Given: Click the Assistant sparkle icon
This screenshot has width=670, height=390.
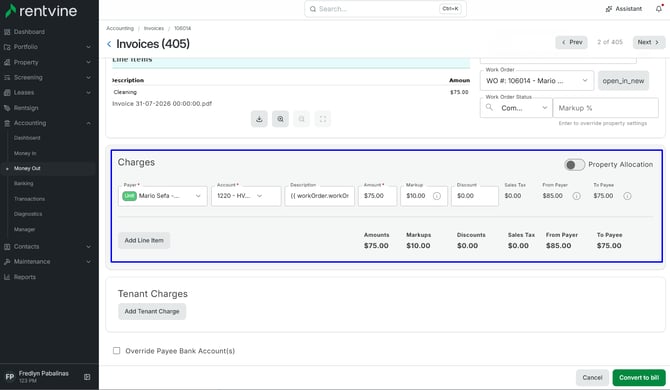Looking at the screenshot, I should click(x=609, y=9).
